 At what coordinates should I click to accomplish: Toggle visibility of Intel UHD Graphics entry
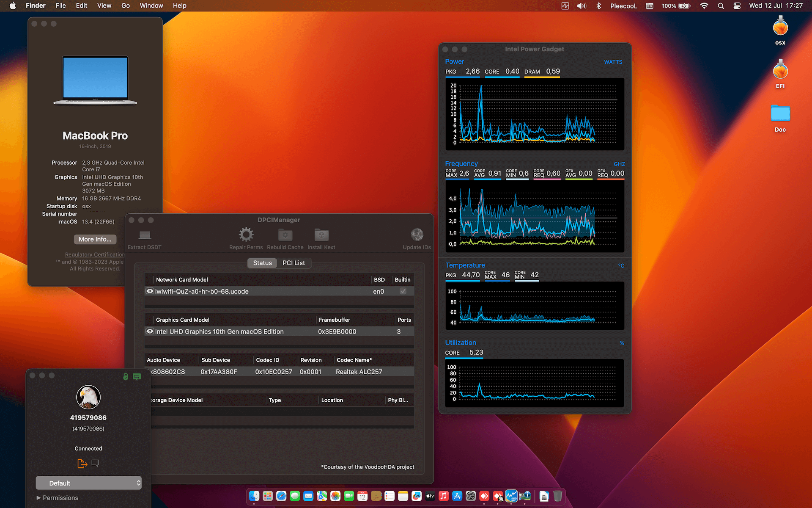tap(150, 331)
